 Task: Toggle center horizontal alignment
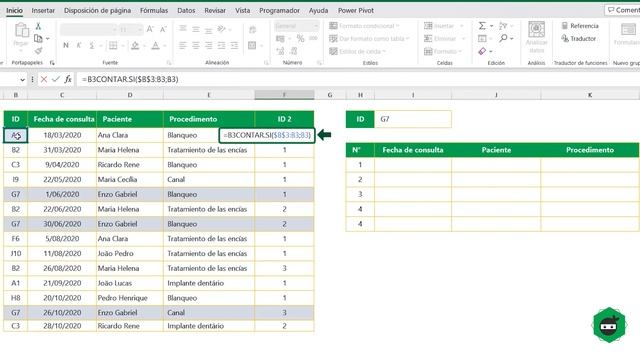click(x=196, y=45)
